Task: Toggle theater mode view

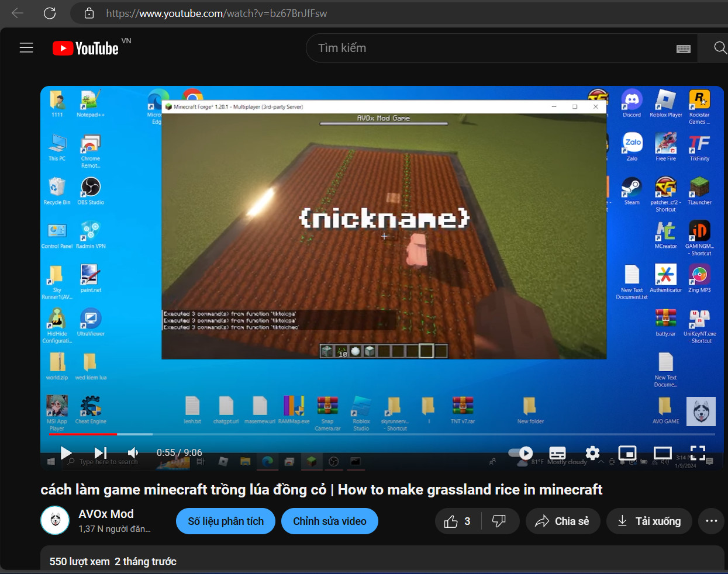Action: point(663,453)
